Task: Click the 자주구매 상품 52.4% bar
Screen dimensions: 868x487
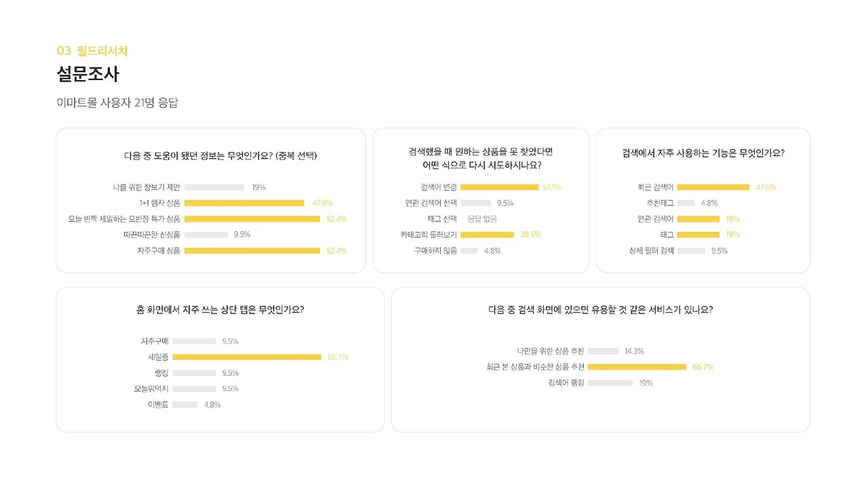Action: (252, 250)
